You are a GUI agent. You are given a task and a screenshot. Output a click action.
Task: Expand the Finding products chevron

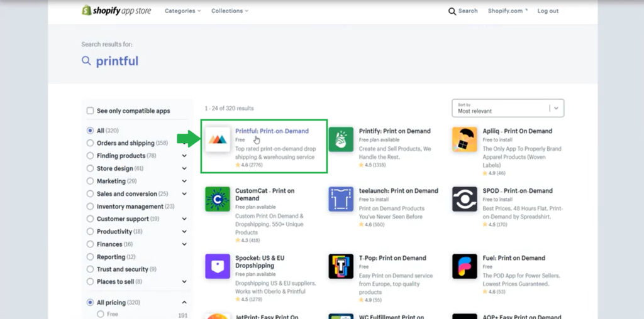[184, 156]
